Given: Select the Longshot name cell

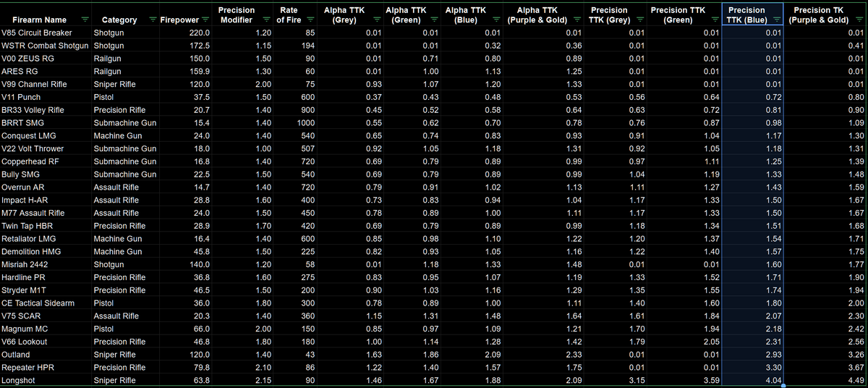Looking at the screenshot, I should [x=46, y=380].
